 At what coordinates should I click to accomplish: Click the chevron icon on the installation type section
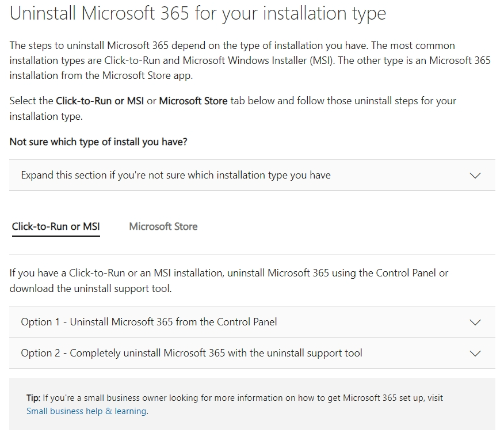click(475, 175)
